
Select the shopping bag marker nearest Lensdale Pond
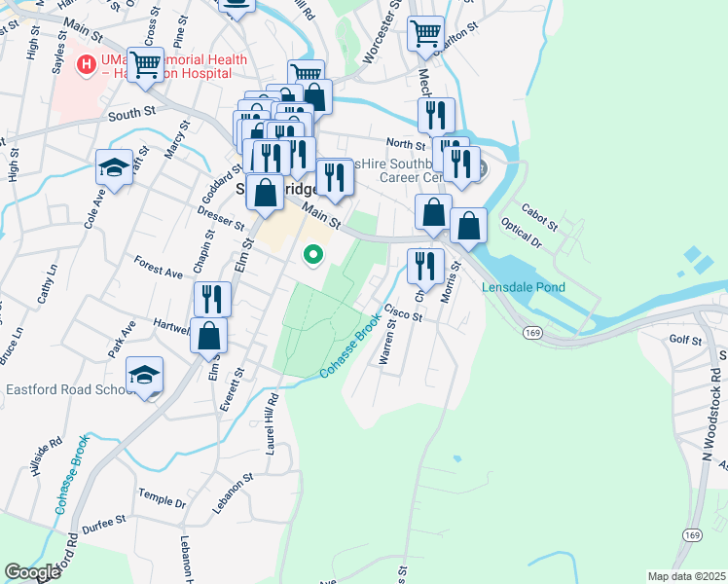click(x=468, y=227)
